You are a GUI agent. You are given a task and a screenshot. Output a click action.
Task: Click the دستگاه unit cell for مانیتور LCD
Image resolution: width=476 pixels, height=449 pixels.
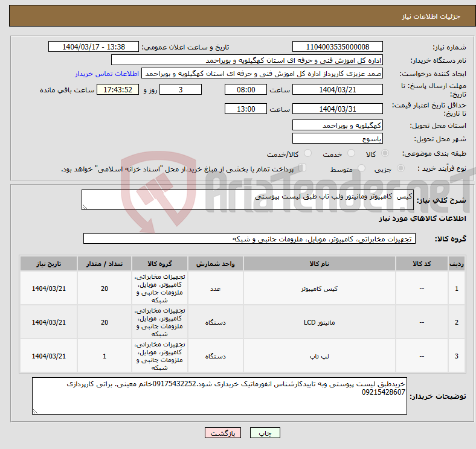pyautogui.click(x=215, y=322)
